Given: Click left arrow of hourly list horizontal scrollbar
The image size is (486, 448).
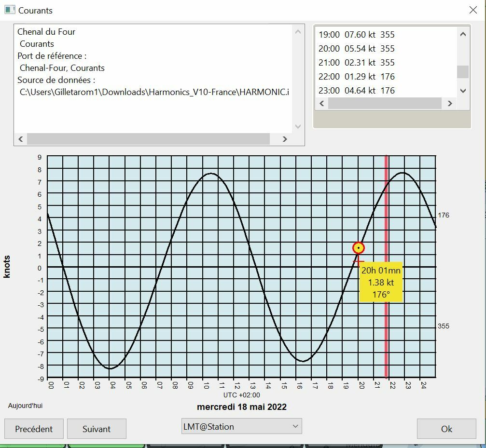Looking at the screenshot, I should tap(322, 103).
